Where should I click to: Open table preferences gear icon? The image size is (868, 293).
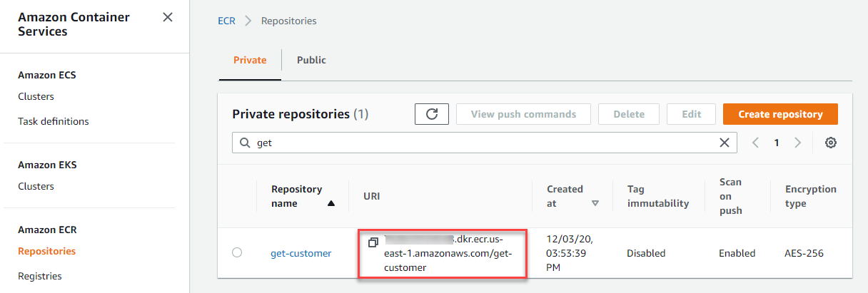[x=830, y=143]
